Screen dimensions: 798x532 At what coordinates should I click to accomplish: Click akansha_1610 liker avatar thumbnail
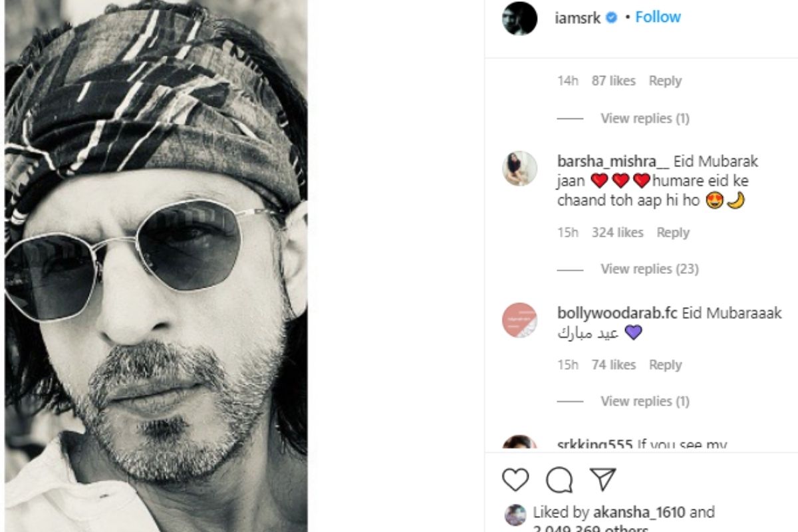[515, 514]
